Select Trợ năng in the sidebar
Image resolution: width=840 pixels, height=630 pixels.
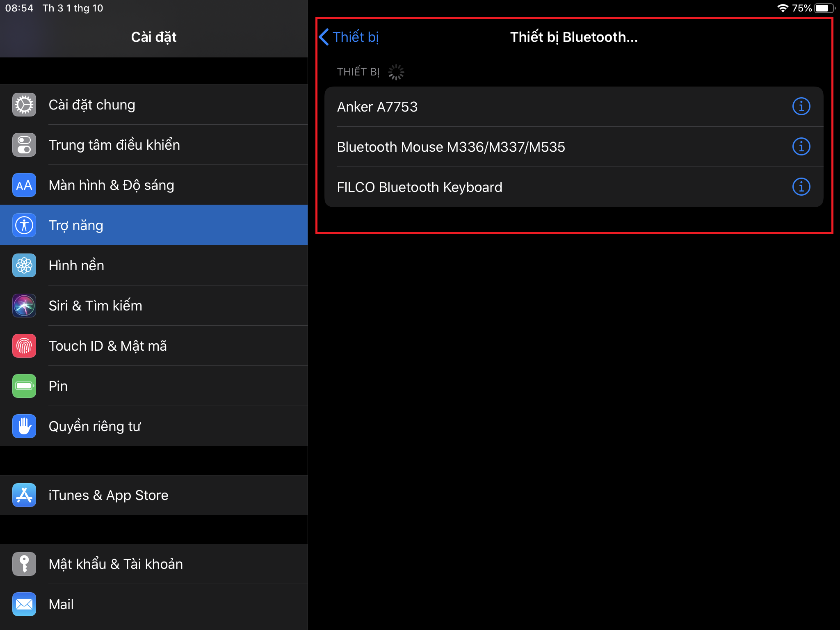154,225
